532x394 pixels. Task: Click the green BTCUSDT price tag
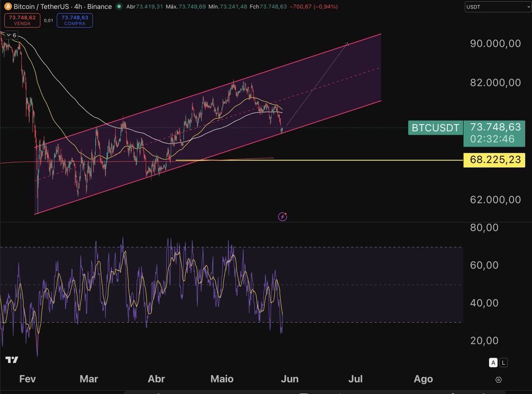click(x=435, y=128)
